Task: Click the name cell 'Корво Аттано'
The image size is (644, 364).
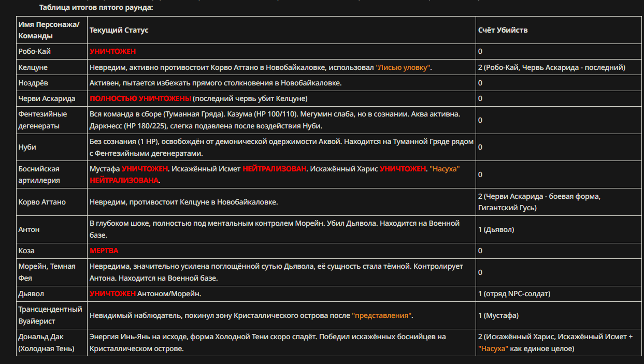Action: click(x=52, y=202)
